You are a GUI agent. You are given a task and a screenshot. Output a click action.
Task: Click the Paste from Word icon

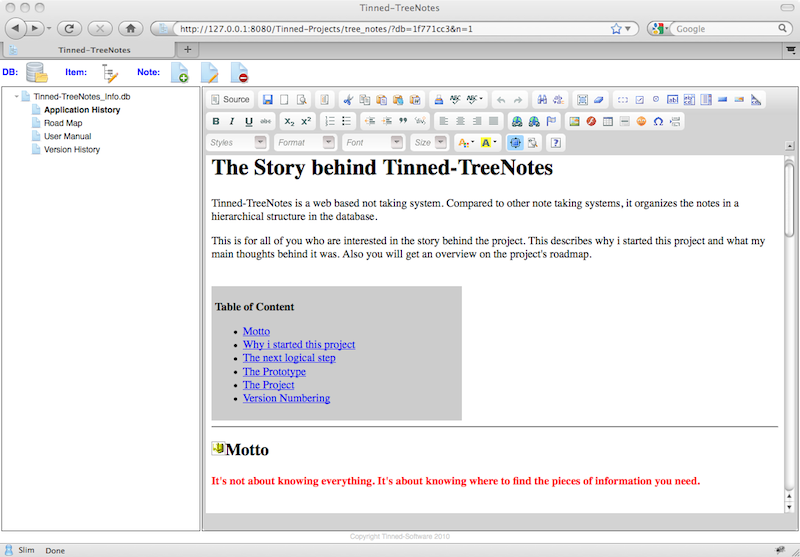(x=415, y=99)
